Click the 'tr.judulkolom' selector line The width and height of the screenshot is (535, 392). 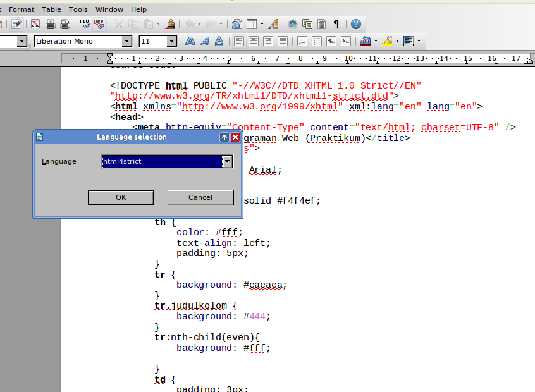pos(196,305)
